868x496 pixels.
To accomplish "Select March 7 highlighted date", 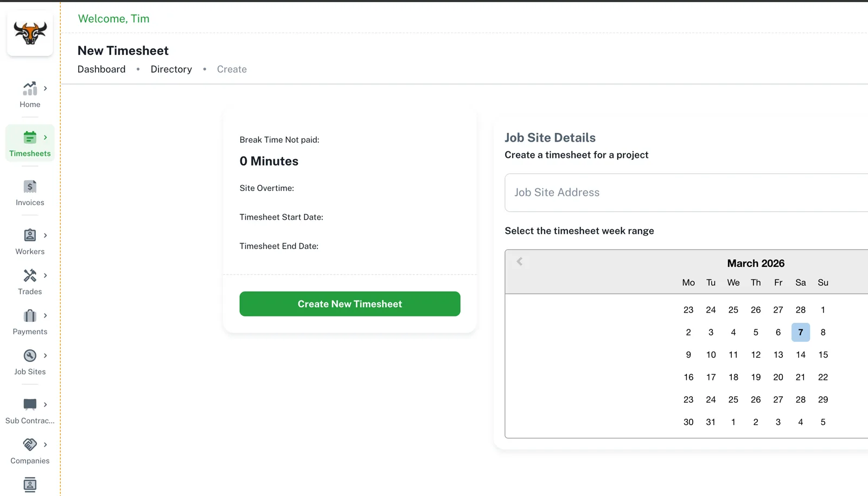I will [800, 333].
